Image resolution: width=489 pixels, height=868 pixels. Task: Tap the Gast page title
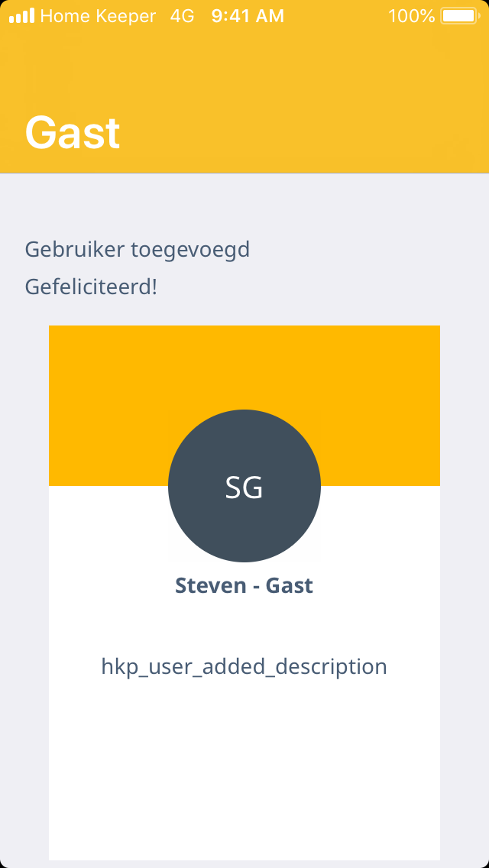tap(73, 133)
